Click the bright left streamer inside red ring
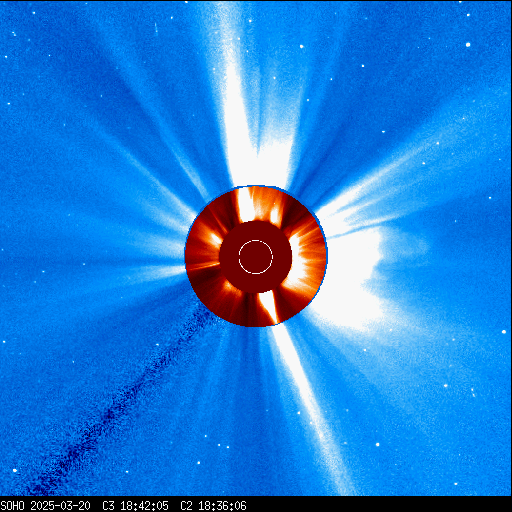Image resolution: width=512 pixels, height=512 pixels. click(213, 237)
